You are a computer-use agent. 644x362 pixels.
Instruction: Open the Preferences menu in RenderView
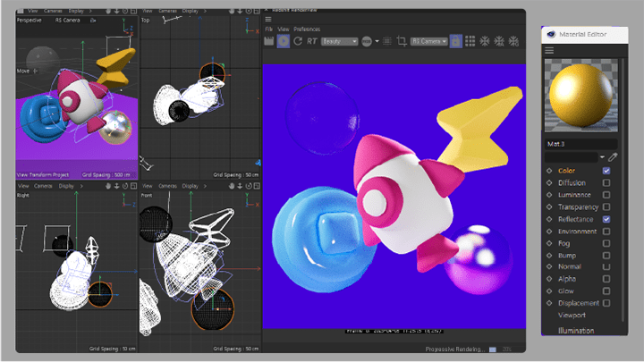click(307, 29)
